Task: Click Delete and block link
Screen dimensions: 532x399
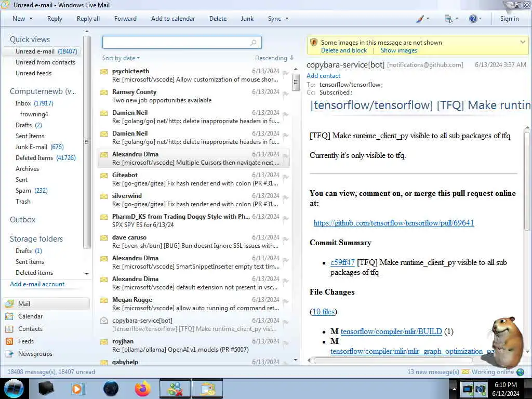Action: click(x=344, y=50)
